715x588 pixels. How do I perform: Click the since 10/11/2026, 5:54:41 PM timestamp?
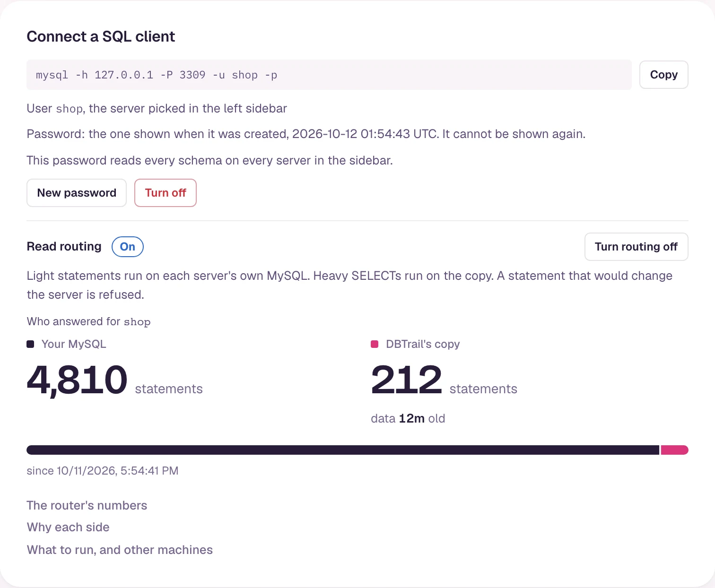pos(103,471)
